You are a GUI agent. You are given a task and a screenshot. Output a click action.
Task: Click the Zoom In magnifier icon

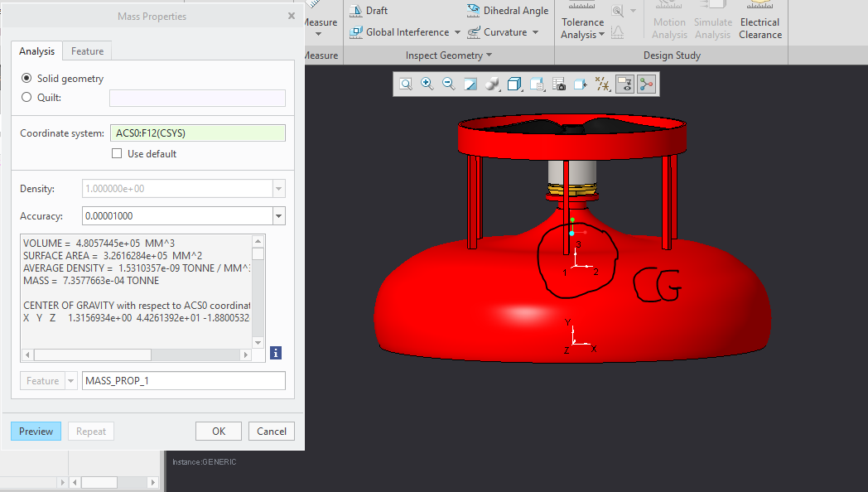(427, 84)
